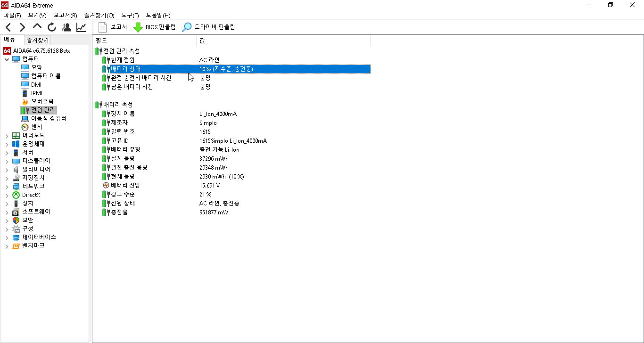Go back with the left arrow toolbar icon
Screen dimensions: 644x343
[8, 27]
